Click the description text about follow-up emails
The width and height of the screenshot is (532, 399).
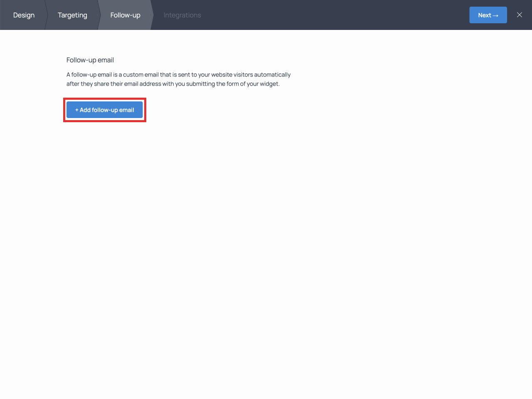pyautogui.click(x=178, y=79)
